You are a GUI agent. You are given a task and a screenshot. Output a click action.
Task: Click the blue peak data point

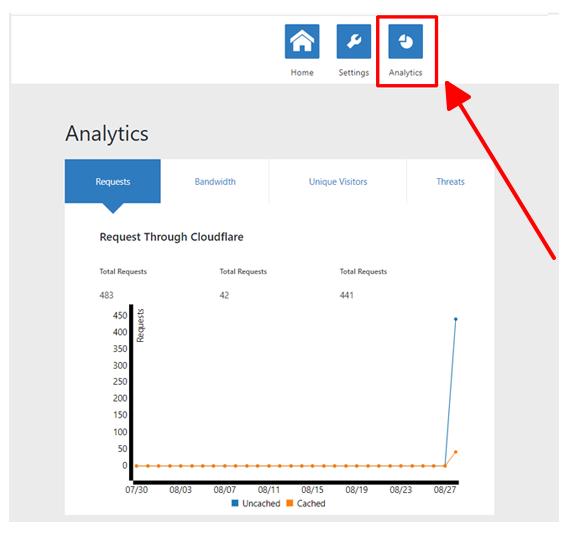click(456, 319)
